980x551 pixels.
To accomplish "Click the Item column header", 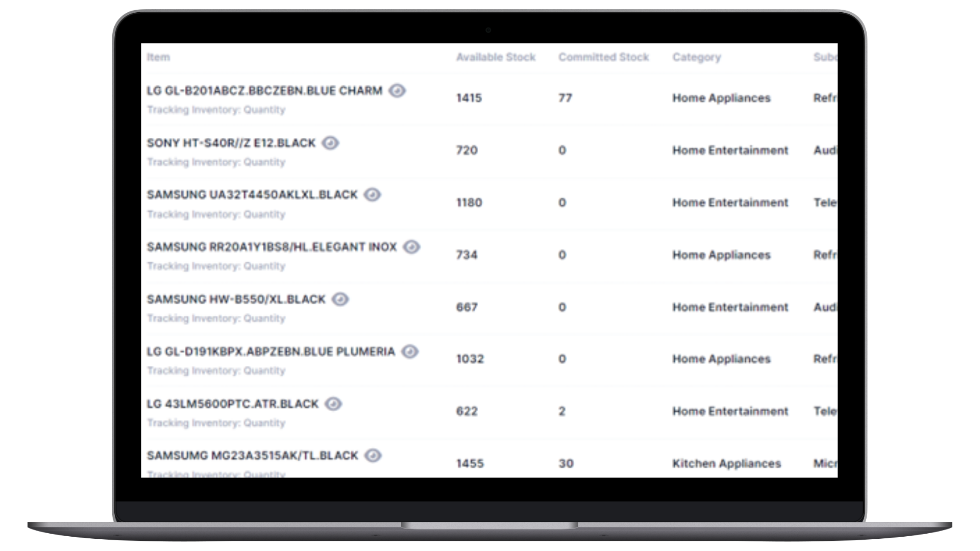I will click(x=158, y=57).
